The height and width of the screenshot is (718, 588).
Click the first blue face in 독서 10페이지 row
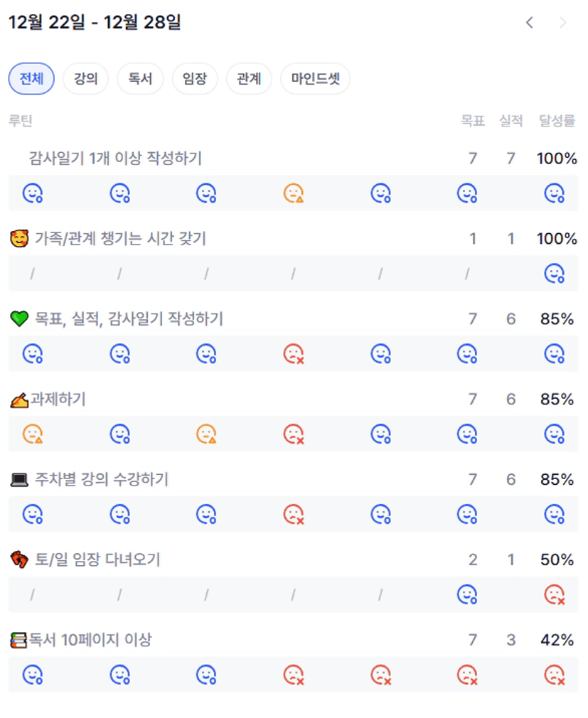click(33, 675)
